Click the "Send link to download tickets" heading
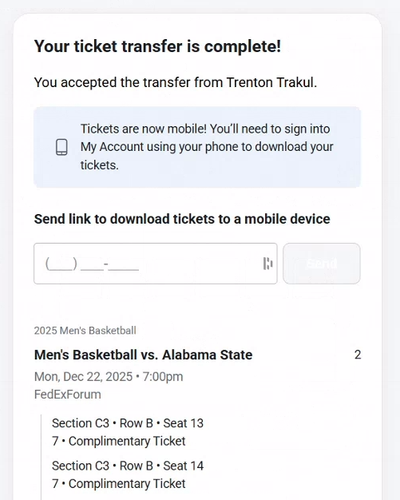Screen dimensions: 400x500 [182, 219]
